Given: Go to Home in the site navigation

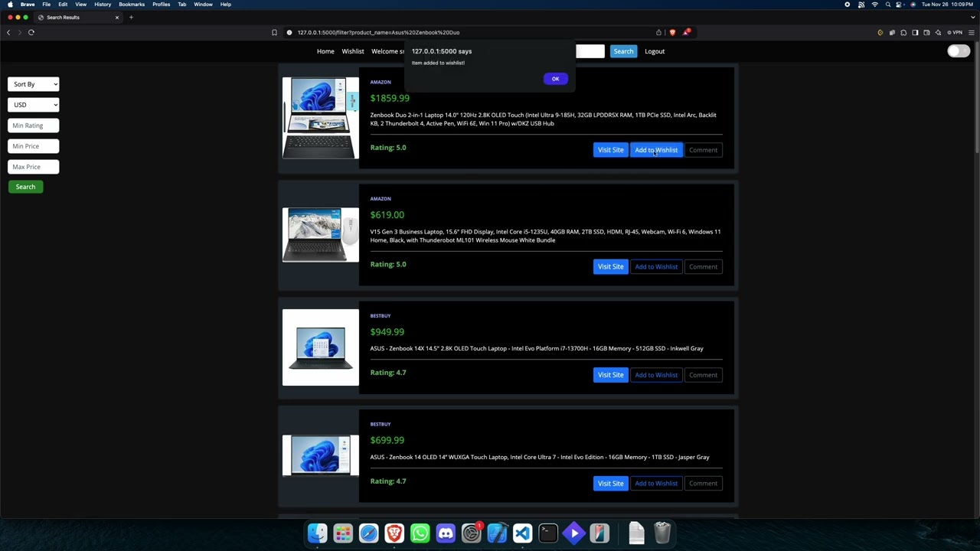Looking at the screenshot, I should tap(325, 51).
